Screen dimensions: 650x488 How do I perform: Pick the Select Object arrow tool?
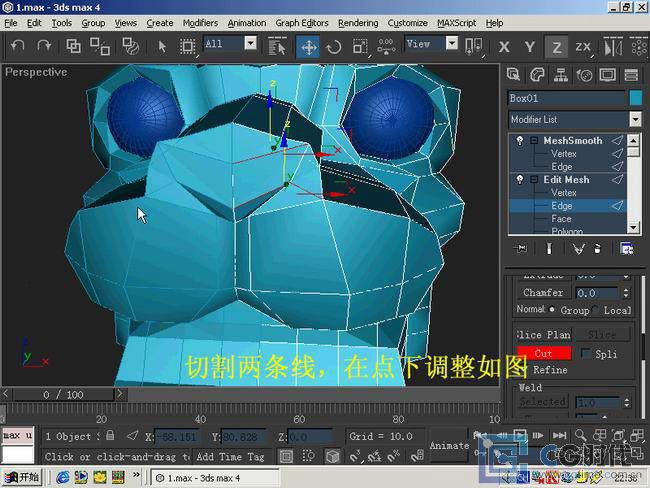(162, 46)
